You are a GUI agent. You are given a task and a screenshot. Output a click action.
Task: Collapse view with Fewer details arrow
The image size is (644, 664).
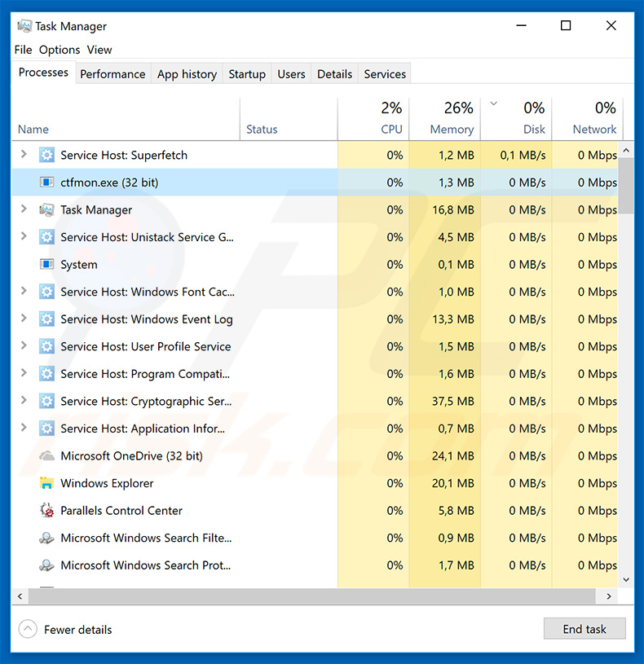[28, 629]
